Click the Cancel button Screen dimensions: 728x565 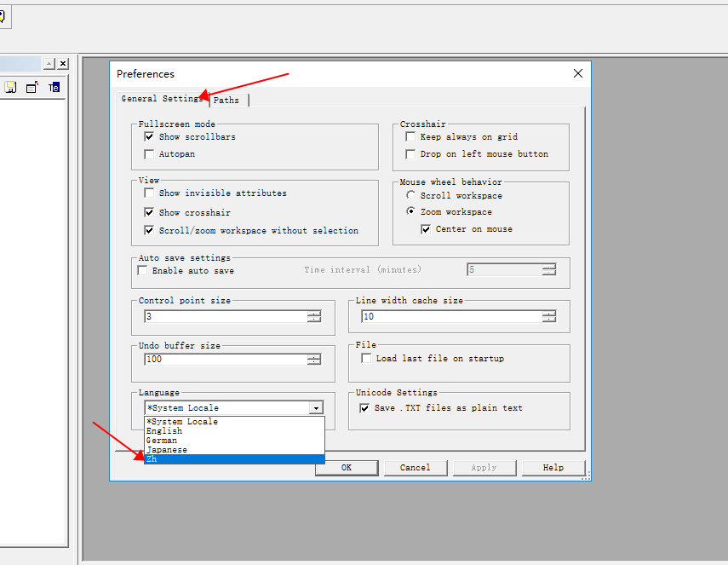pos(415,468)
